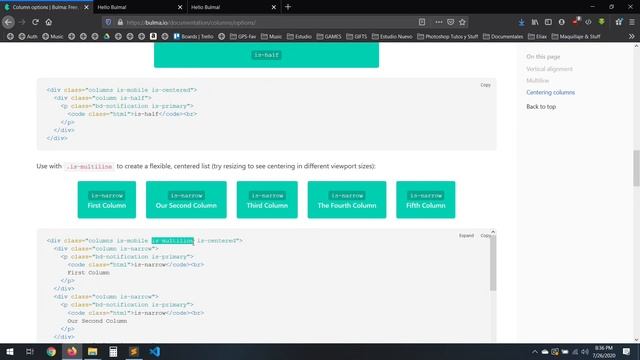The height and width of the screenshot is (360, 640).
Task: Click The Fourth Column box
Action: coord(347,200)
